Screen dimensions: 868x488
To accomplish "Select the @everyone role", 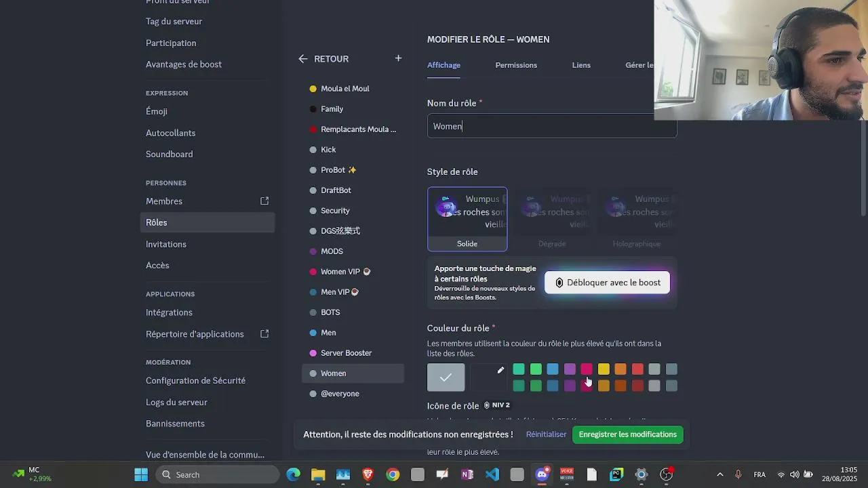I will click(353, 394).
